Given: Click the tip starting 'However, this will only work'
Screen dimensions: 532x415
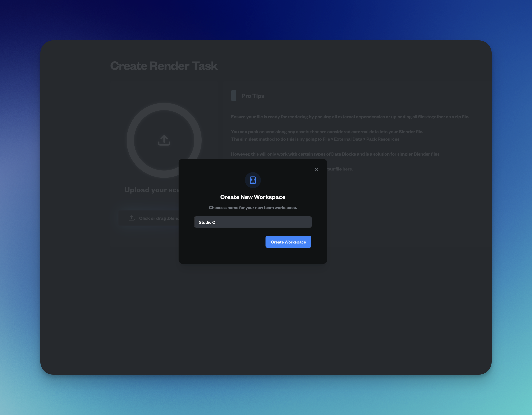Looking at the screenshot, I should (335, 154).
